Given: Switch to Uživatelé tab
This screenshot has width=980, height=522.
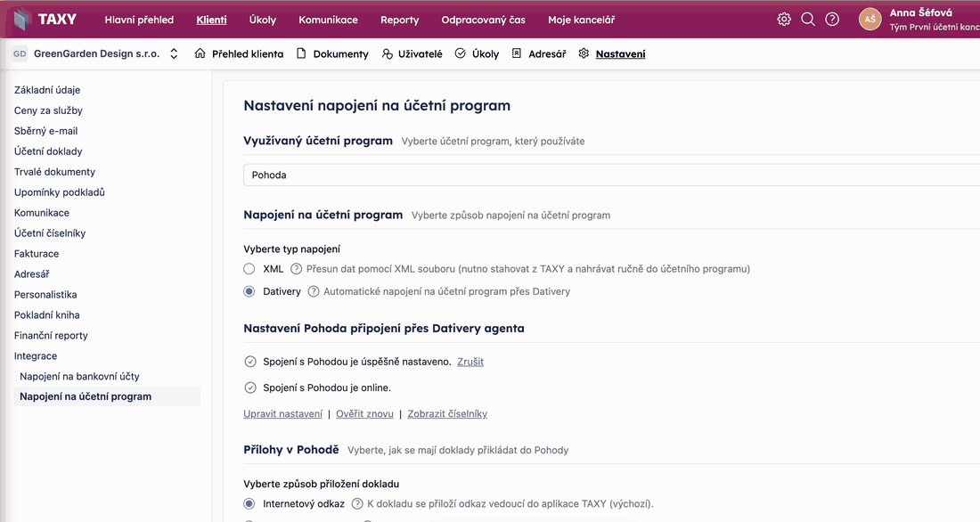Looking at the screenshot, I should [420, 53].
